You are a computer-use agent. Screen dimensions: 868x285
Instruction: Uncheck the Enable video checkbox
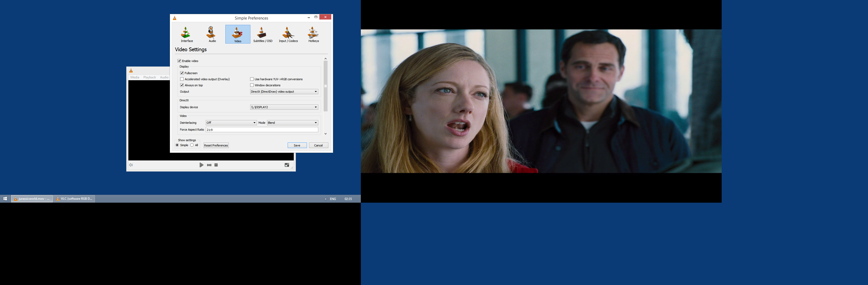(x=179, y=61)
